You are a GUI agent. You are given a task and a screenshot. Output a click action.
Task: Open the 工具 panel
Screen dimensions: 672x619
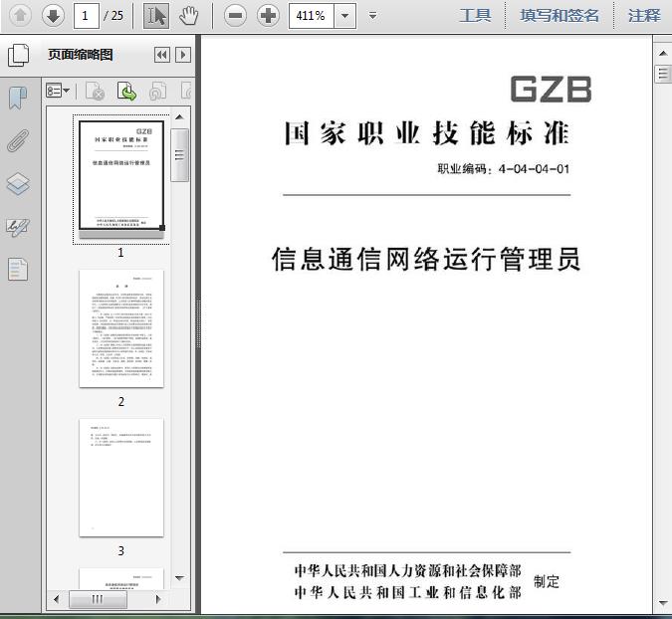(x=475, y=16)
